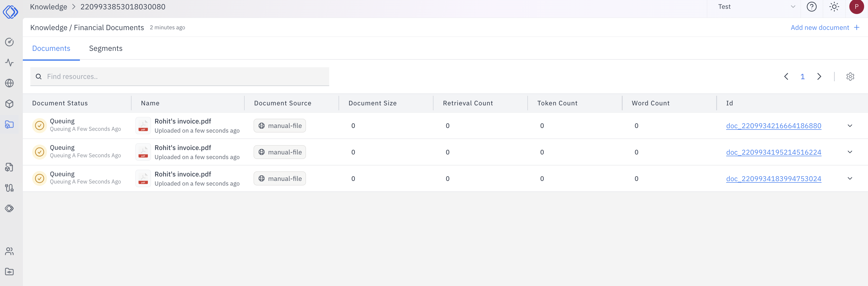Open the users icon in left sidebar
868x286 pixels.
click(9, 251)
